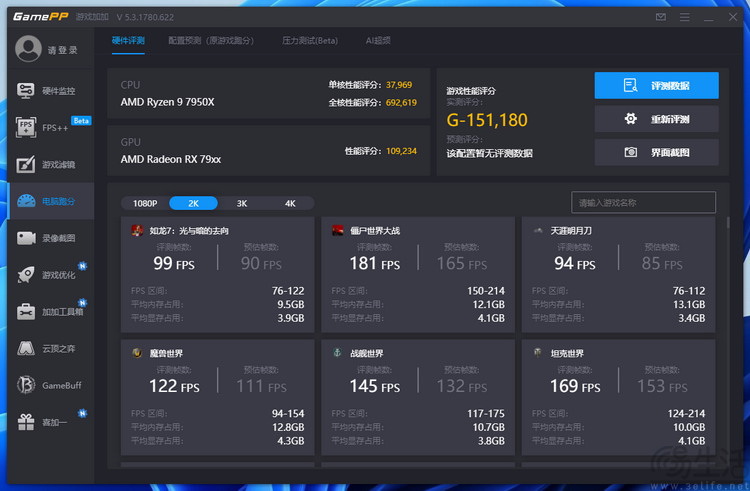Click 99 FPS in 如龙7 card
Image resolution: width=750 pixels, height=491 pixels.
point(174,263)
